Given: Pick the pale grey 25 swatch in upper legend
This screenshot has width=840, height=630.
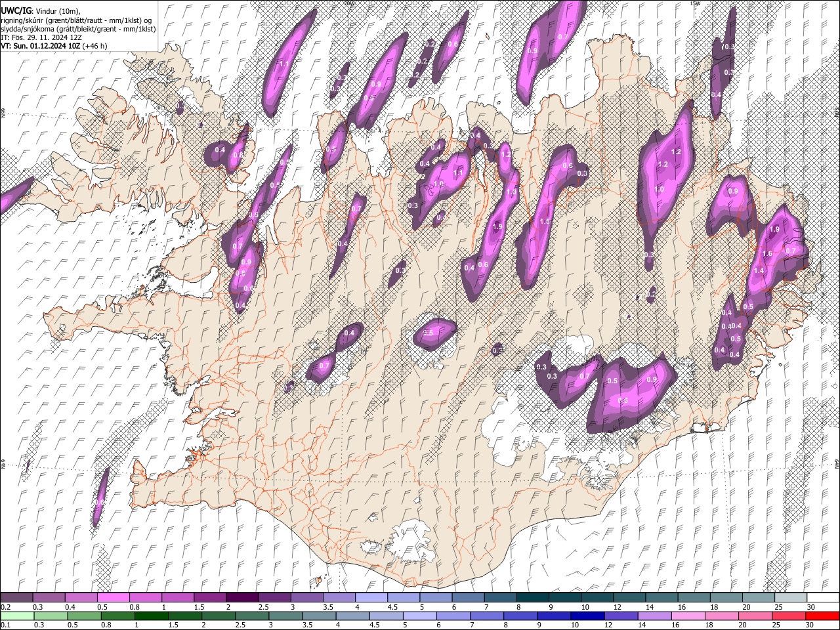Looking at the screenshot, I should coord(790,597).
